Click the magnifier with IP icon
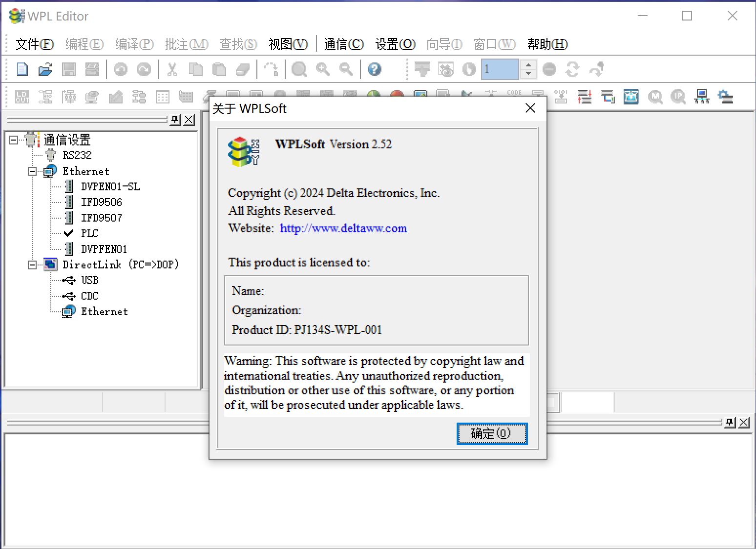Image resolution: width=756 pixels, height=549 pixels. pyautogui.click(x=678, y=97)
